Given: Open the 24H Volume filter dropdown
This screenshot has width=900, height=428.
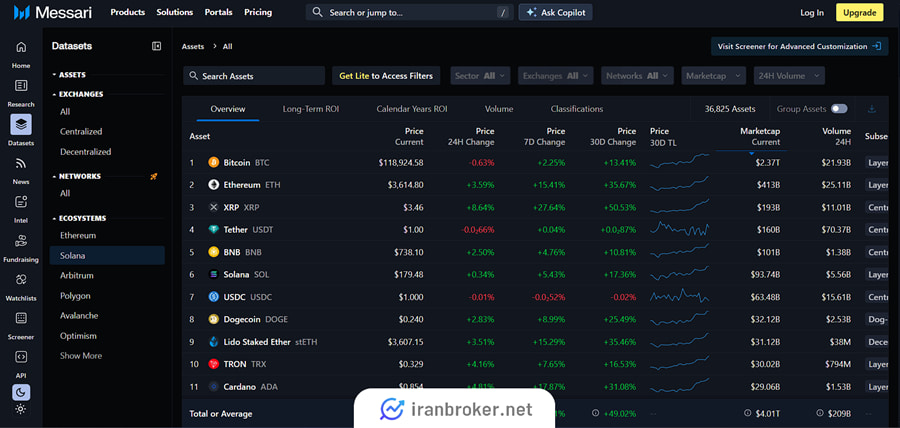Looking at the screenshot, I should (789, 76).
